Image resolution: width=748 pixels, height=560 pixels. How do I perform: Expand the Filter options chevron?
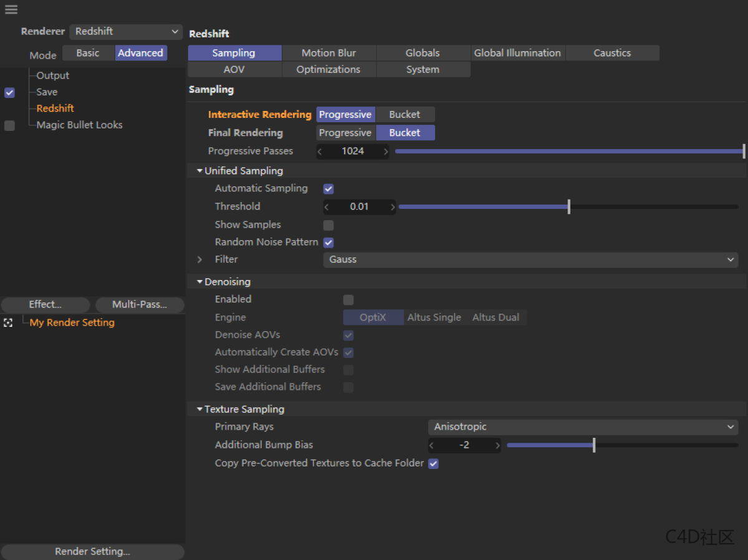[x=200, y=259]
